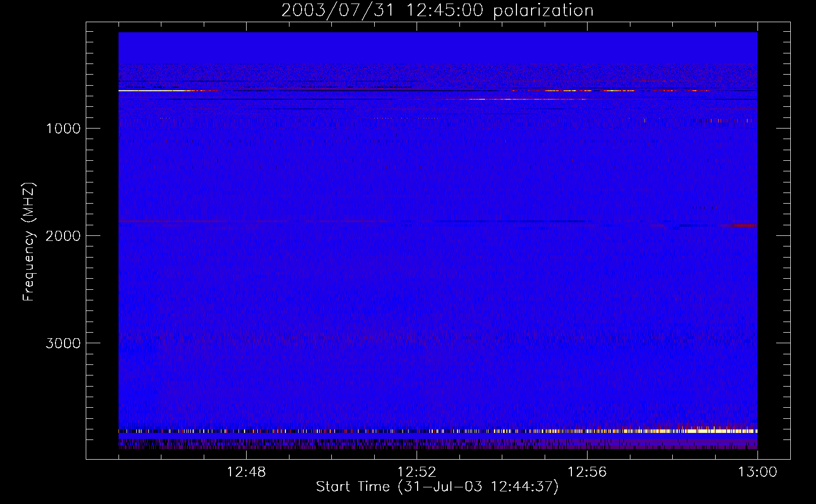Viewport: 816px width, 504px height.
Task: Click the "12:56" time tick label
Action: coord(587,472)
